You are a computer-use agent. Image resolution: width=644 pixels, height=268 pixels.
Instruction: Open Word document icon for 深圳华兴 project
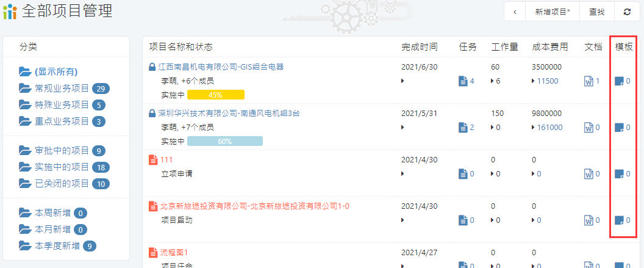pos(589,128)
